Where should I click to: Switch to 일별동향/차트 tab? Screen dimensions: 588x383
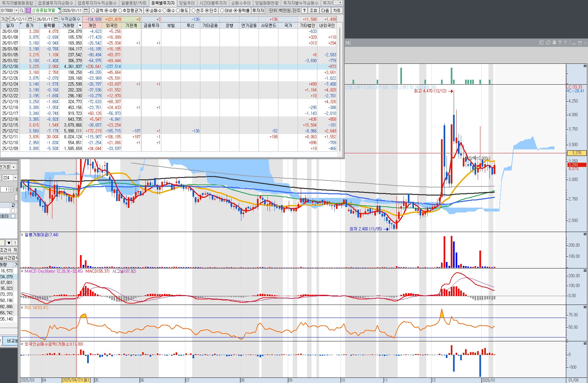pyautogui.click(x=134, y=3)
